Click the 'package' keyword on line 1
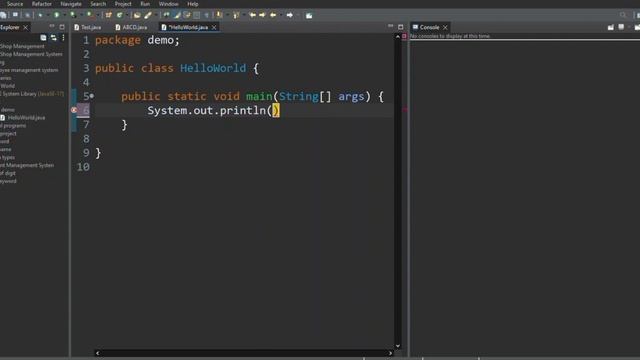 pyautogui.click(x=118, y=40)
